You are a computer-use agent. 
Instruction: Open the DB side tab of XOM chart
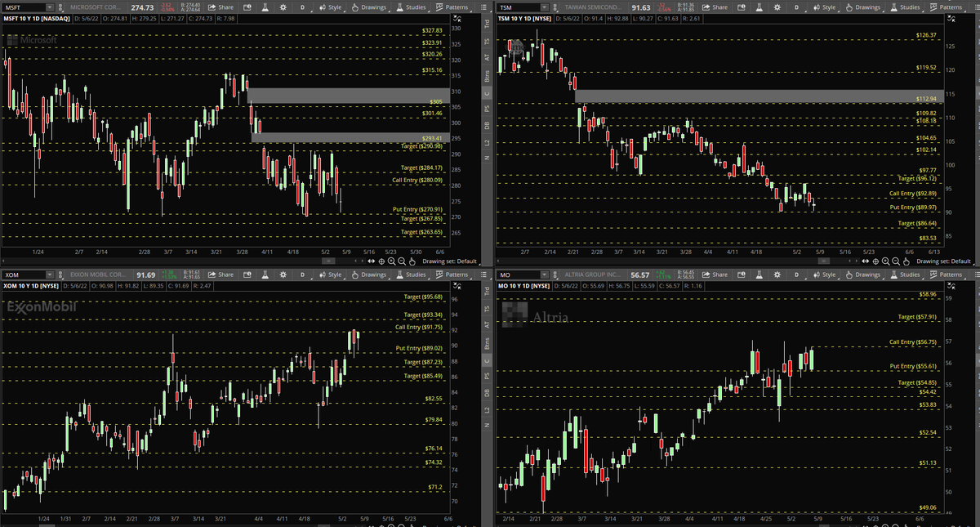[x=485, y=393]
